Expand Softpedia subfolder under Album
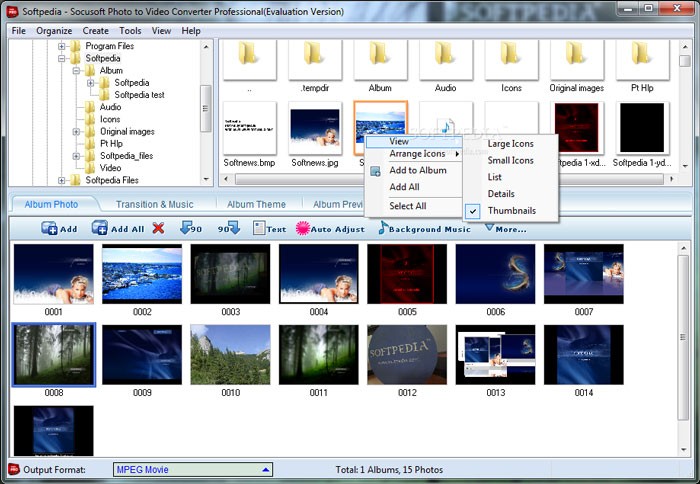The image size is (700, 484). tap(90, 83)
